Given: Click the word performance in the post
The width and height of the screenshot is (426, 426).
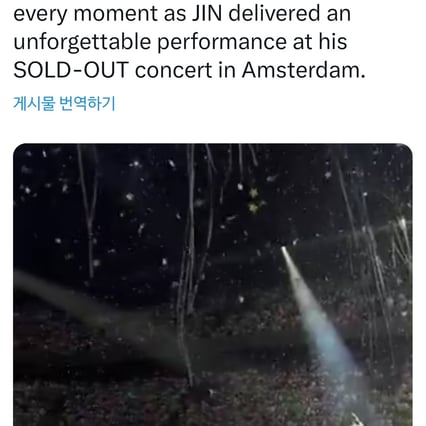Looking at the screenshot, I should (x=222, y=43).
